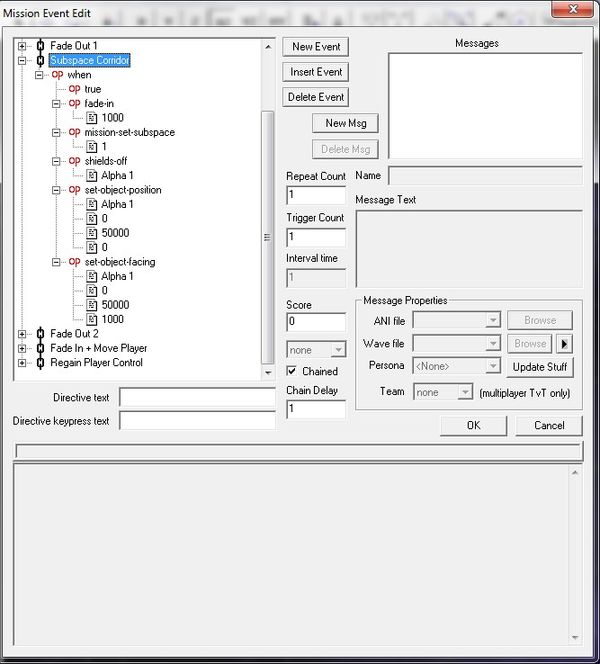600x664 pixels.
Task: Select the 50000 value under set-object-position
Action: (x=116, y=233)
